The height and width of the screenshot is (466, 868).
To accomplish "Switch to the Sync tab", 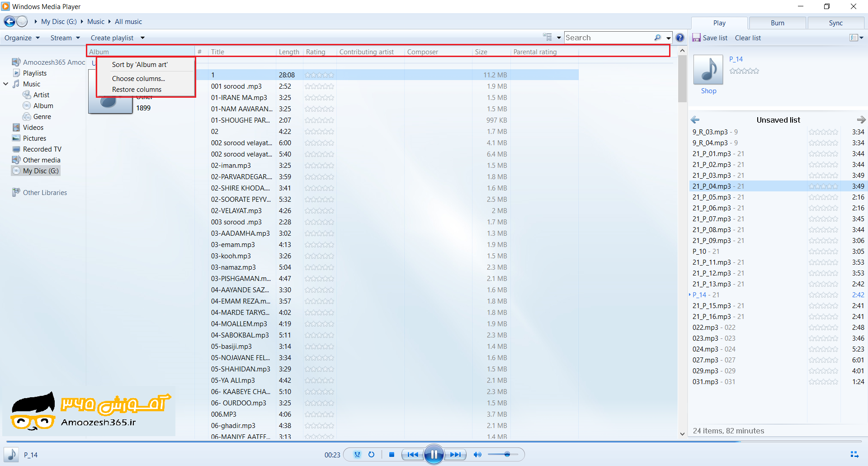I will point(836,23).
